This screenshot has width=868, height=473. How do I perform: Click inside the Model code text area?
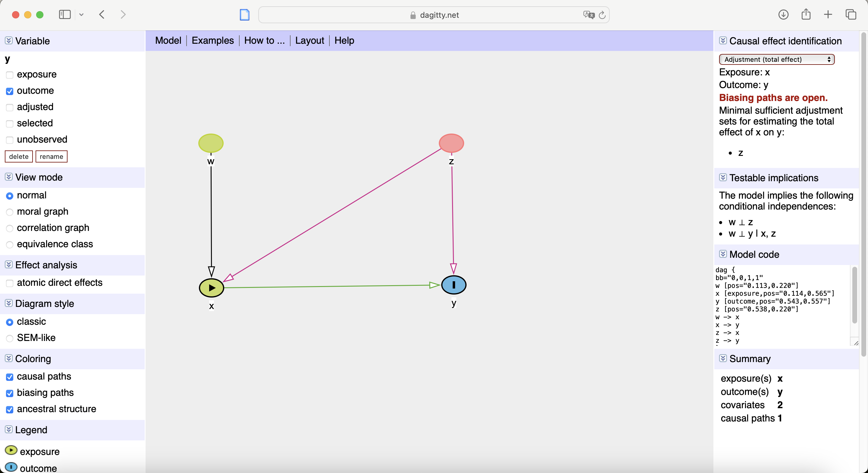(782, 305)
